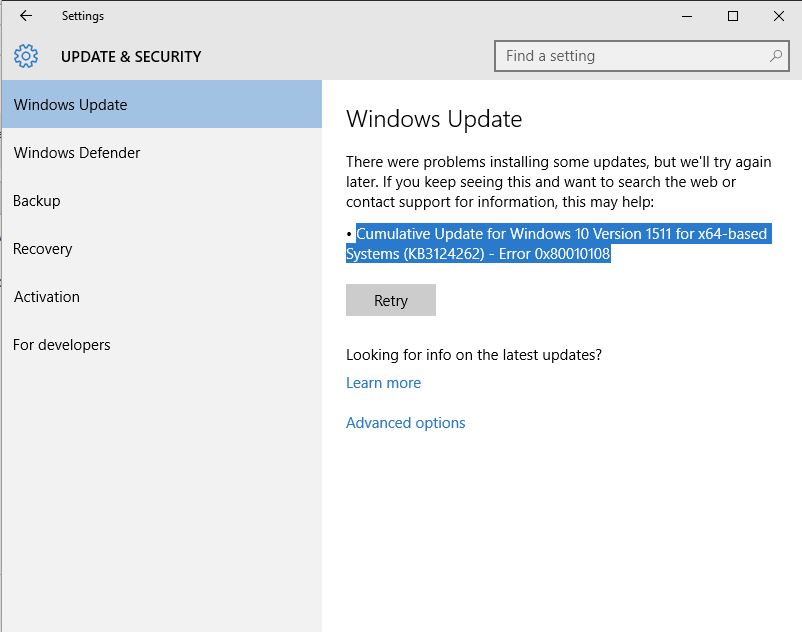
Task: Select the Windows Update section
Action: point(162,104)
